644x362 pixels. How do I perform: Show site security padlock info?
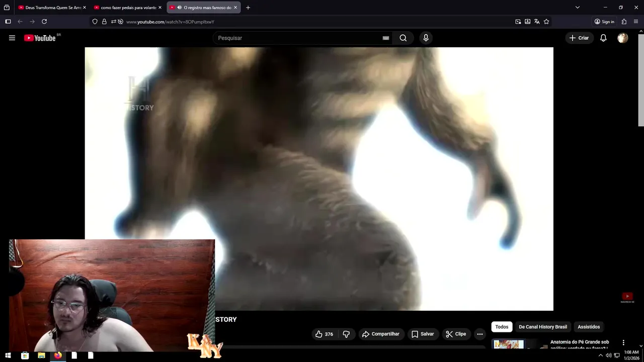tap(104, 22)
